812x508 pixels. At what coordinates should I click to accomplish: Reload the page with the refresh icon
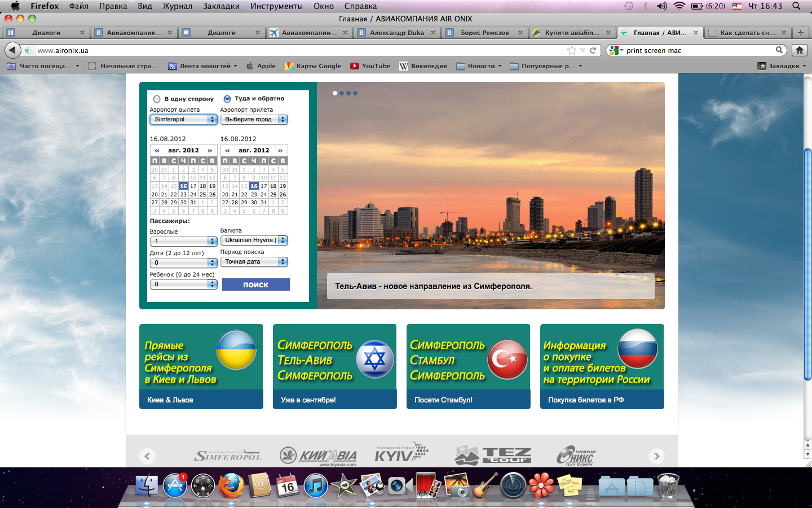tap(593, 50)
